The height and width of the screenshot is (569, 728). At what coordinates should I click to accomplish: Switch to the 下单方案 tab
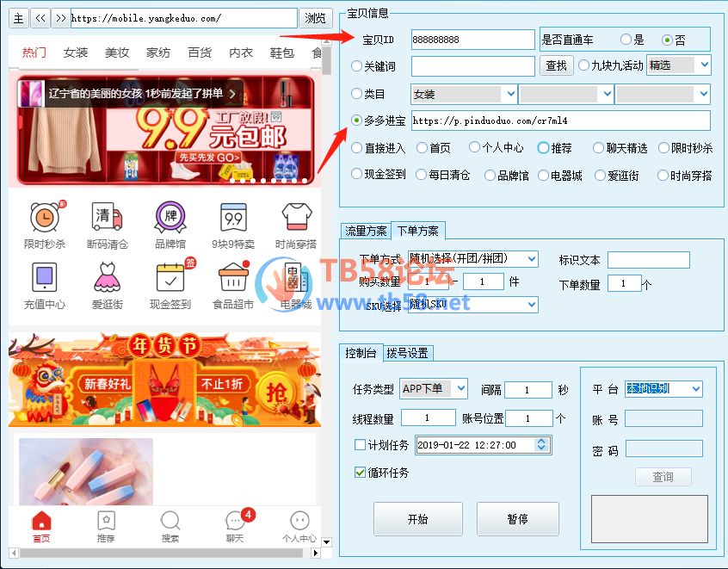[418, 231]
